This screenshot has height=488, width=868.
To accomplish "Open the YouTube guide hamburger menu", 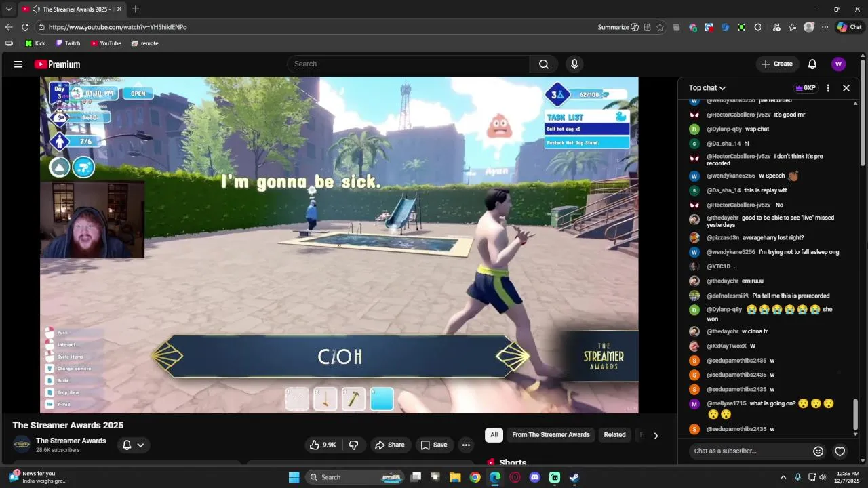I will [x=18, y=64].
